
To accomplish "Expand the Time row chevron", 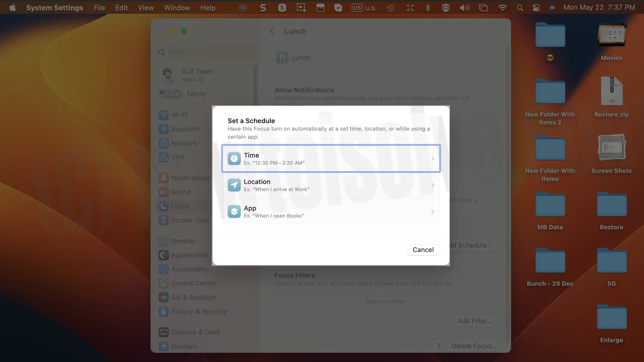I will 432,159.
